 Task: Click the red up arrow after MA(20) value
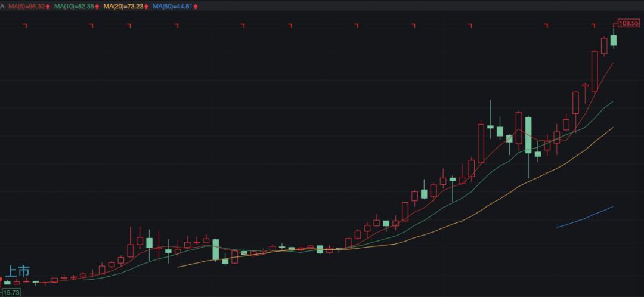[146, 7]
